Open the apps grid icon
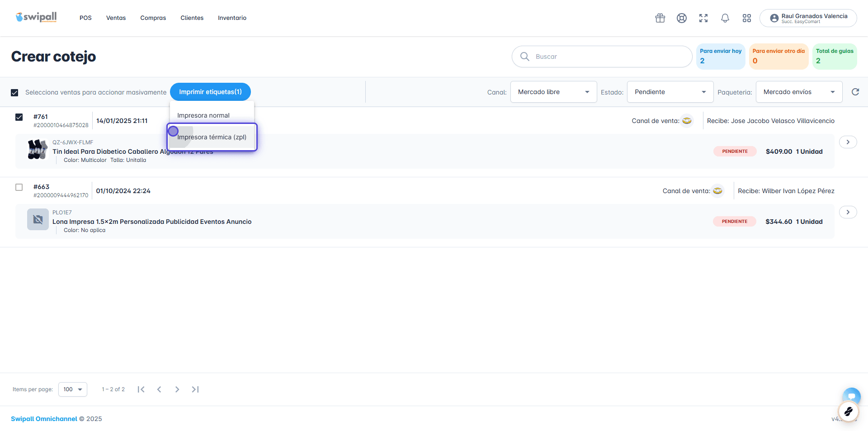This screenshot has height=431, width=868. pyautogui.click(x=747, y=18)
